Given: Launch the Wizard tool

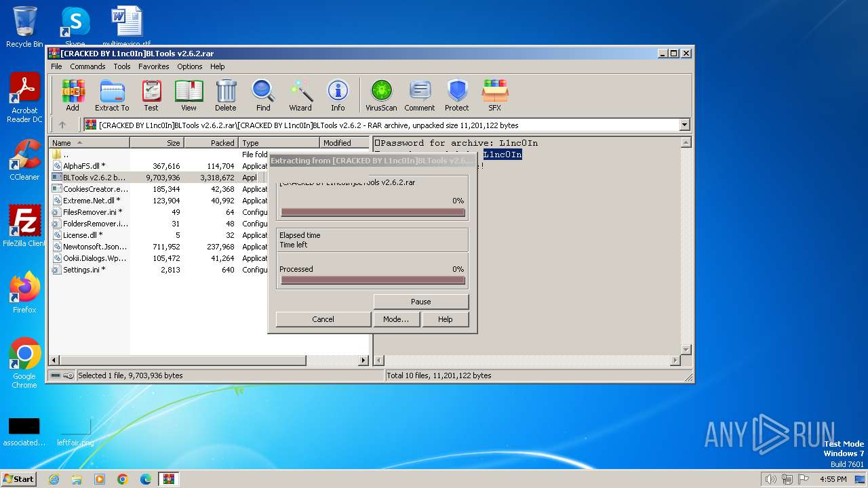Looking at the screenshot, I should pos(300,96).
